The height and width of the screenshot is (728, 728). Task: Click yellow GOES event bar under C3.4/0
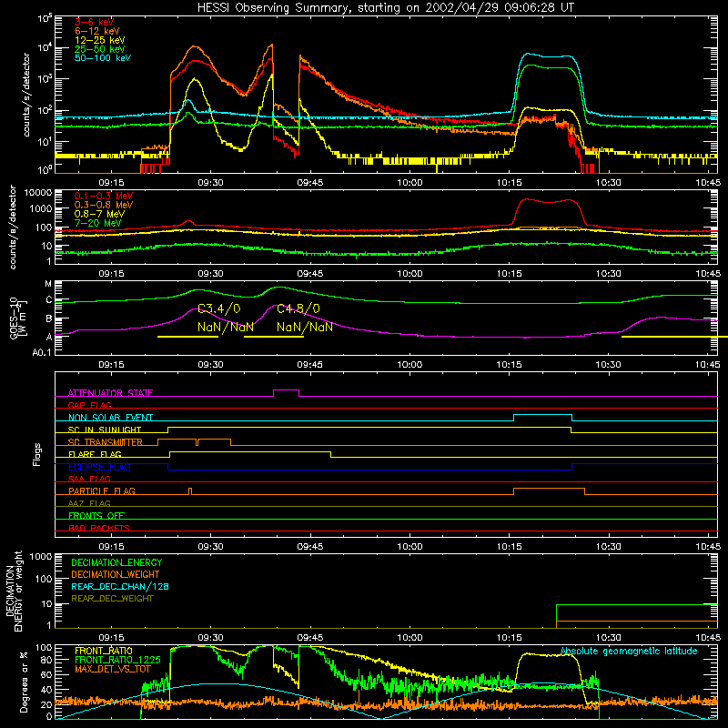pos(188,337)
